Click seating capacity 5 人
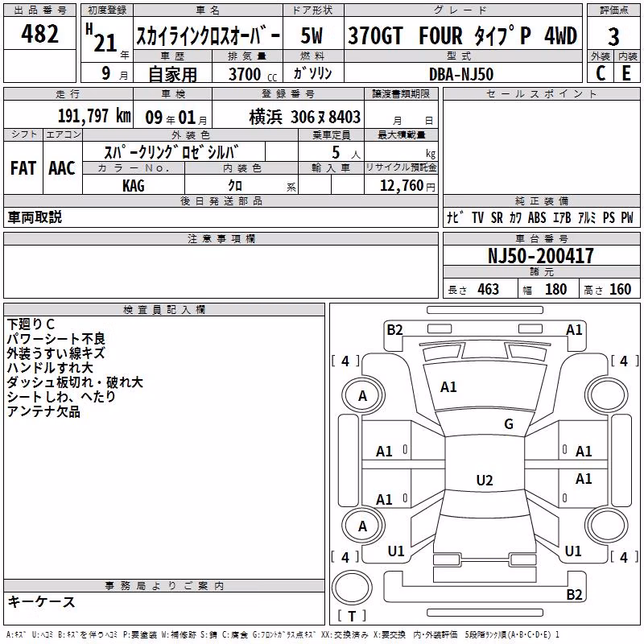 [346, 152]
